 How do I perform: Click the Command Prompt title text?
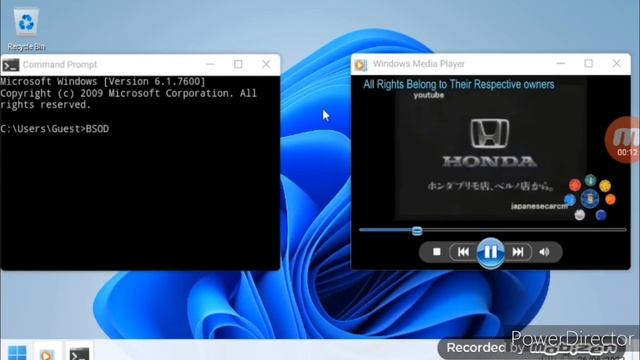point(60,64)
